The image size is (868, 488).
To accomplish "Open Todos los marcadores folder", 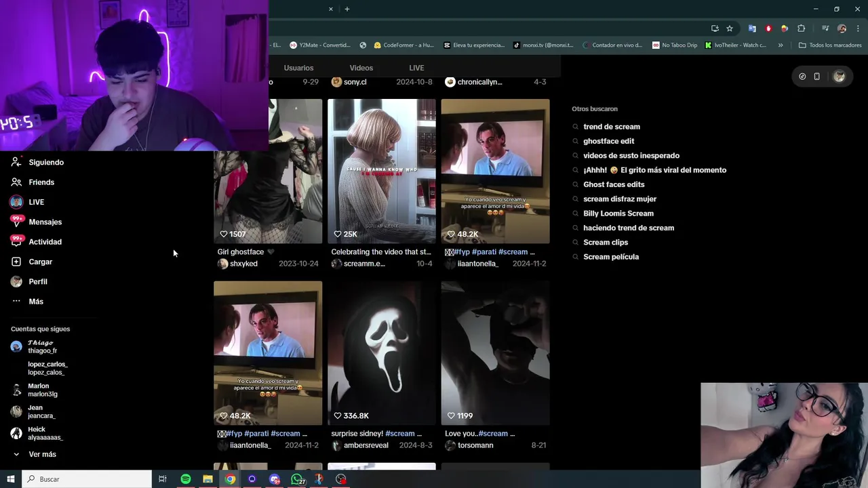I will 830,45.
